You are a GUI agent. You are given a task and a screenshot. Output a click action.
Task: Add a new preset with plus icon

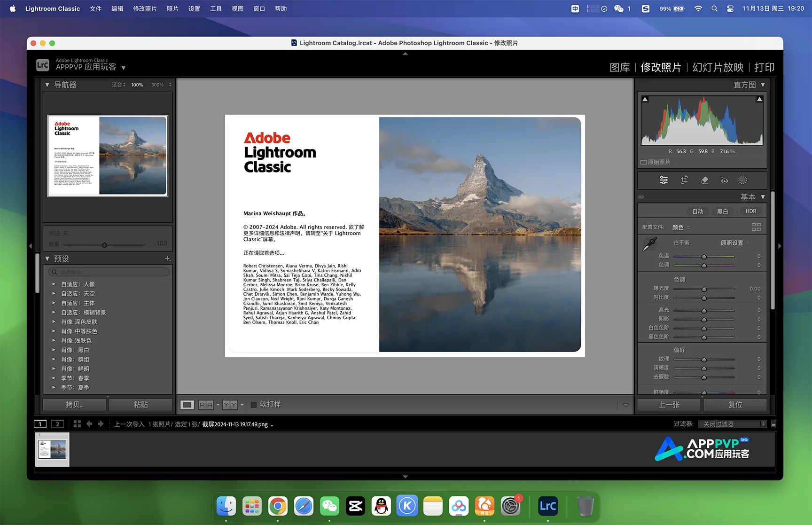pyautogui.click(x=167, y=259)
